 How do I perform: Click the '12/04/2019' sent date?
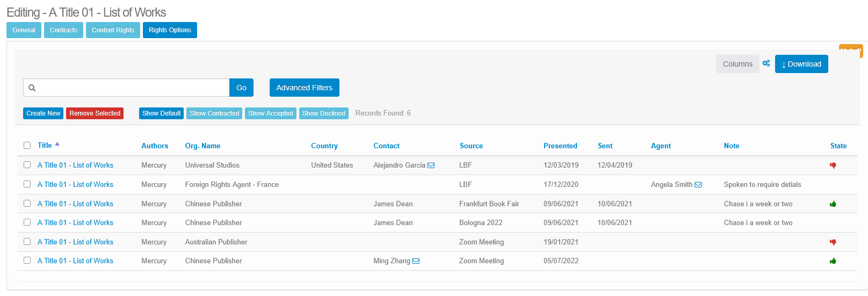(x=615, y=165)
